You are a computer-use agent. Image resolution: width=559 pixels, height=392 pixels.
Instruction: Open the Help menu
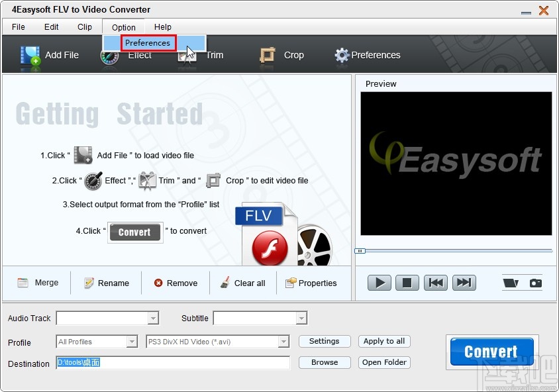pyautogui.click(x=162, y=27)
